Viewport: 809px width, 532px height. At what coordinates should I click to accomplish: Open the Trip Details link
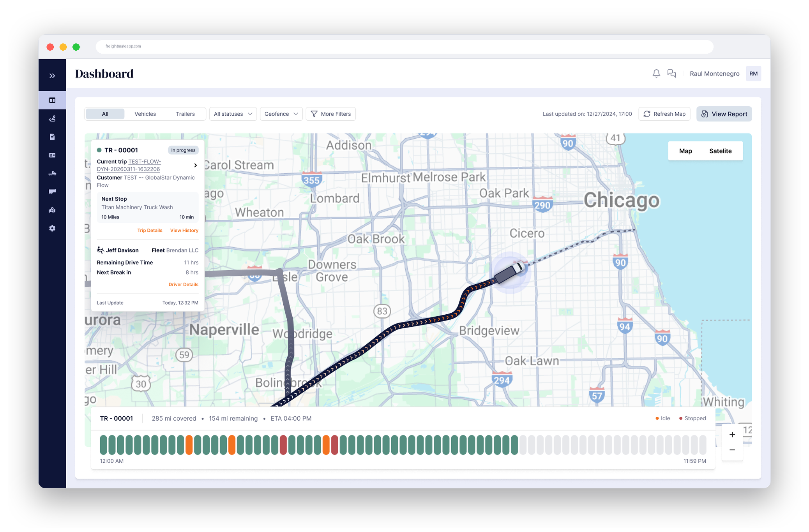click(x=150, y=230)
